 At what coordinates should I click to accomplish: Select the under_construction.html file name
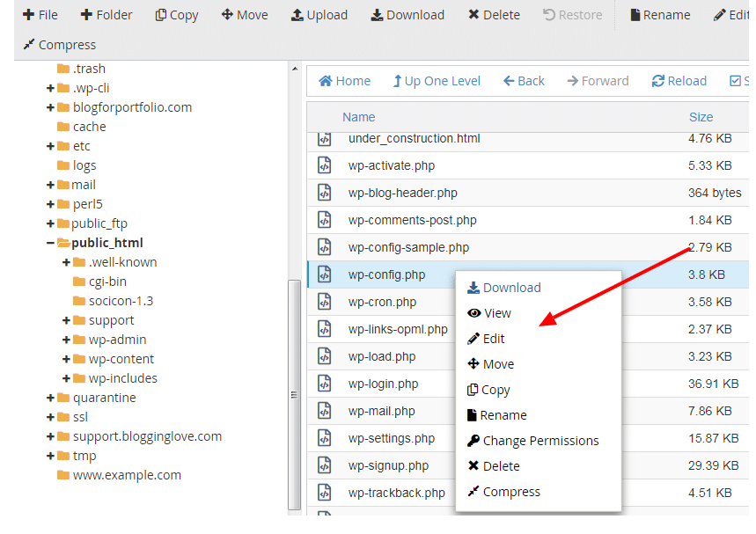click(415, 138)
